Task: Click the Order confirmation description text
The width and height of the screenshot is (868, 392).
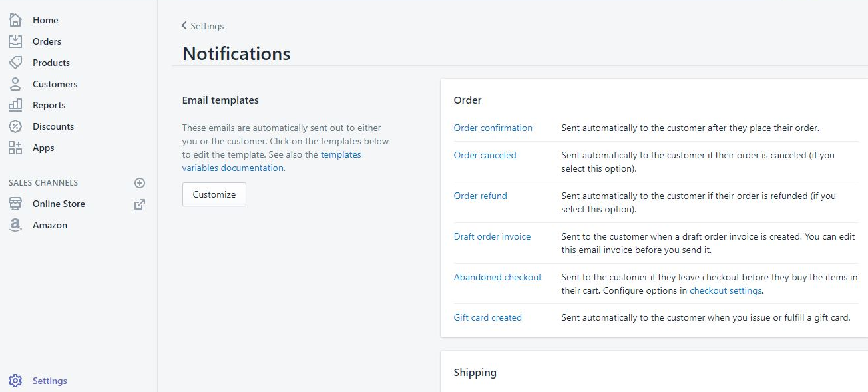Action: (690, 128)
